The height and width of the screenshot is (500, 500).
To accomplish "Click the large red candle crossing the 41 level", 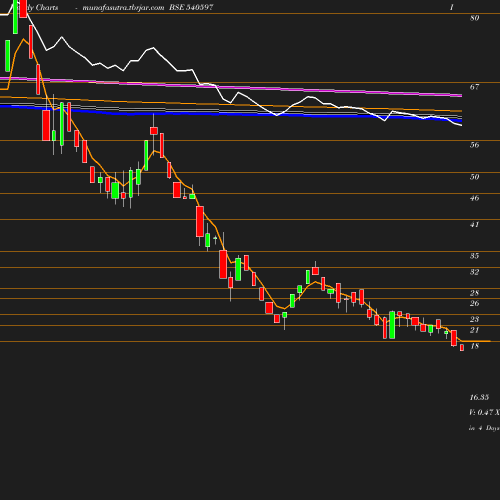I will tap(200, 222).
